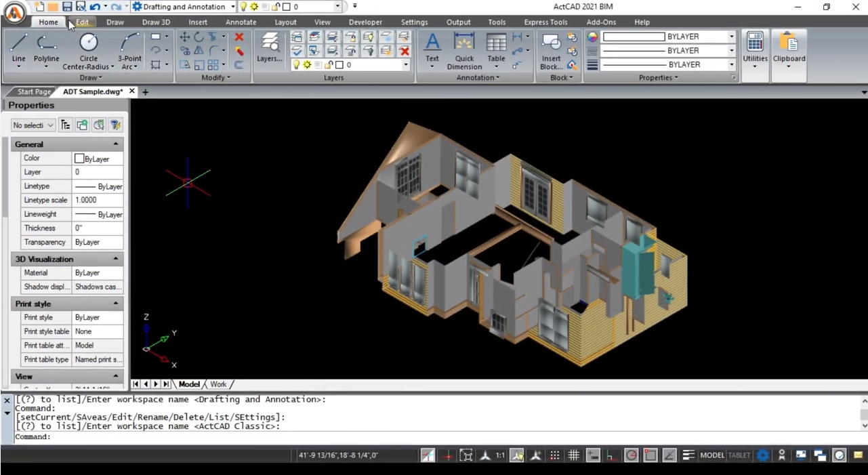The width and height of the screenshot is (868, 475).
Task: Toggle the layer lightbulb visibility icon
Action: (296, 64)
